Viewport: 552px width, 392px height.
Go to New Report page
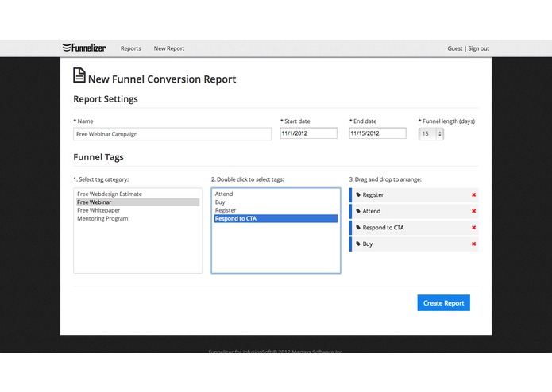169,48
